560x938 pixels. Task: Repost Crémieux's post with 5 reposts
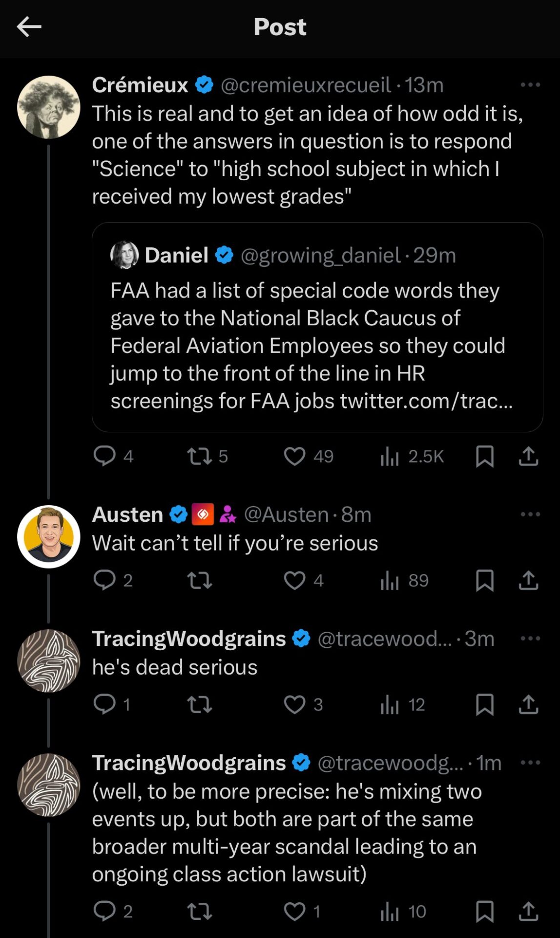click(x=200, y=456)
